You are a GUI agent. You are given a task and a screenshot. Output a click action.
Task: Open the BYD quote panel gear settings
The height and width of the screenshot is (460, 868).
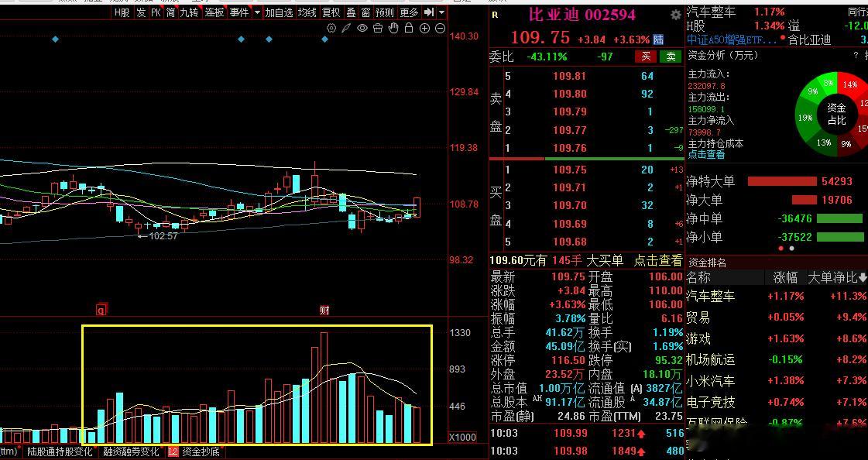[x=676, y=15]
